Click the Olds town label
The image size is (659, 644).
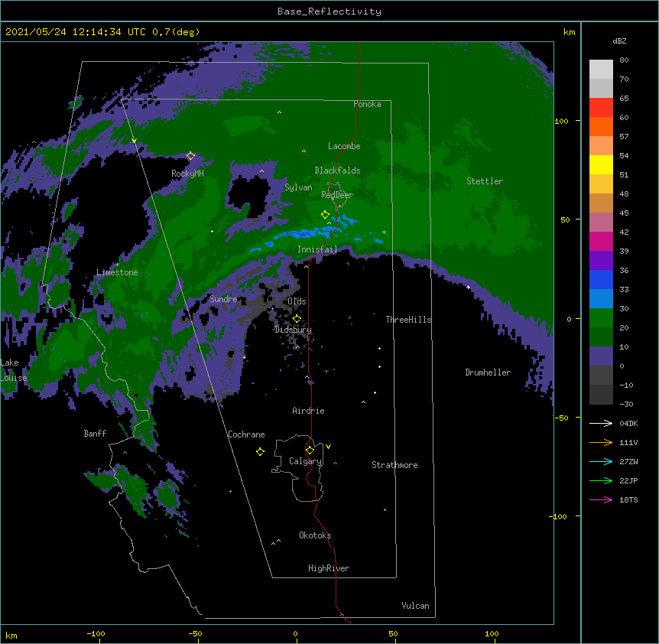[297, 301]
